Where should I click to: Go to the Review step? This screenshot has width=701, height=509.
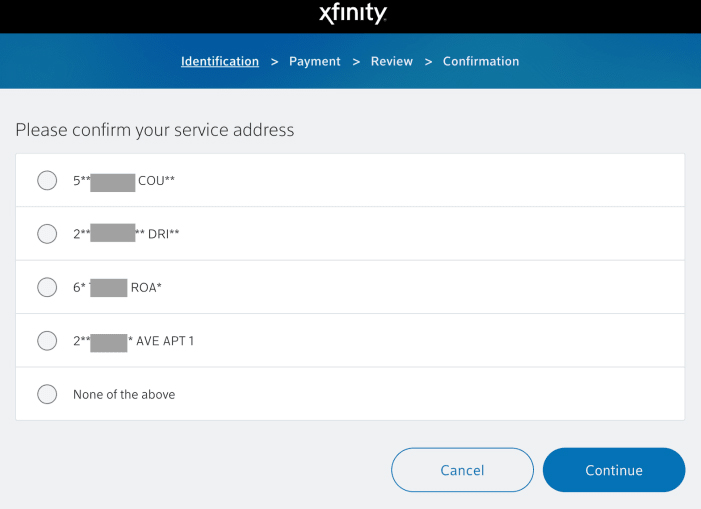click(392, 61)
